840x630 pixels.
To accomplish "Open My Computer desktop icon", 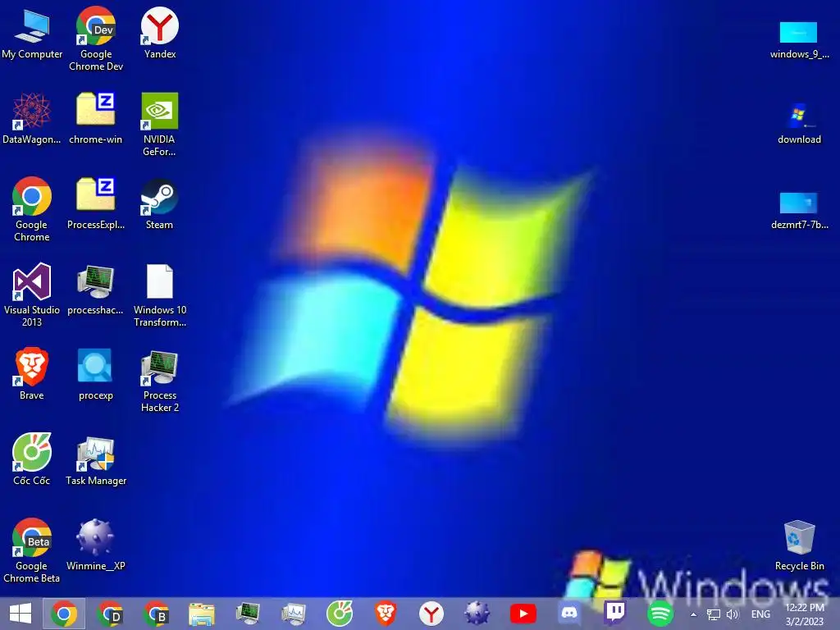I will tap(32, 34).
